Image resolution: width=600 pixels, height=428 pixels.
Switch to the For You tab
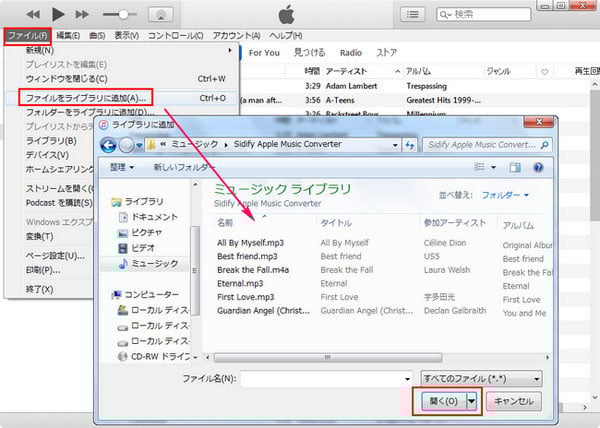click(x=264, y=53)
